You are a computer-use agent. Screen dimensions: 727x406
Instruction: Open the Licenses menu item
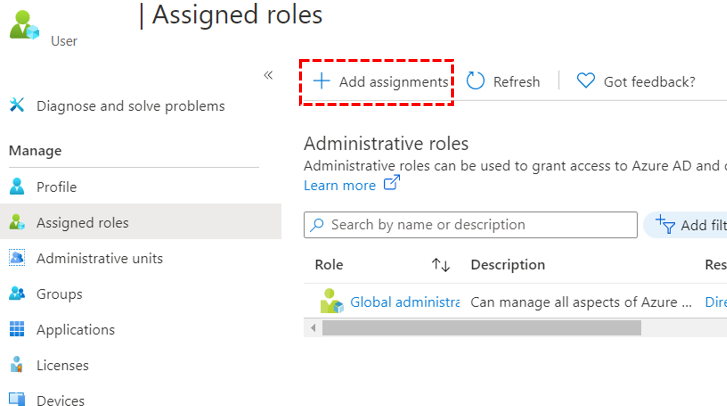click(x=63, y=365)
